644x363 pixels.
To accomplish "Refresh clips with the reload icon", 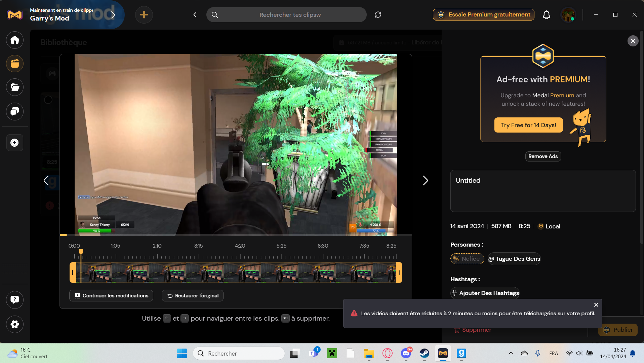I will click(x=378, y=15).
